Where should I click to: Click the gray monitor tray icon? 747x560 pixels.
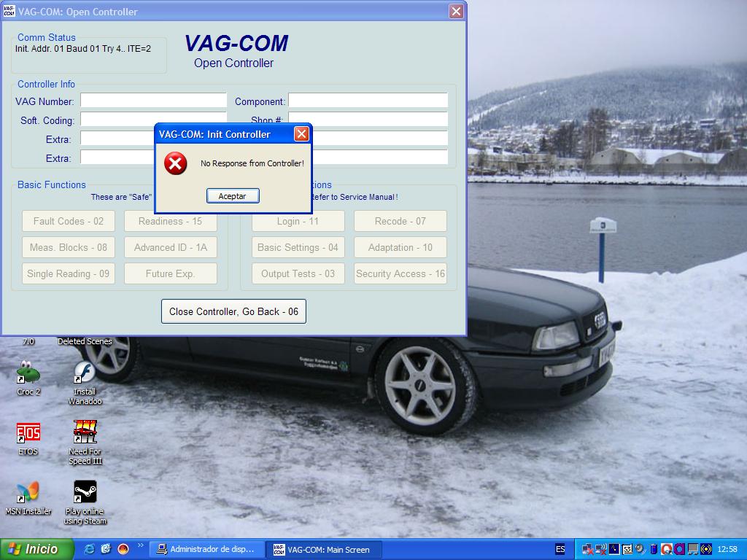coord(693,549)
